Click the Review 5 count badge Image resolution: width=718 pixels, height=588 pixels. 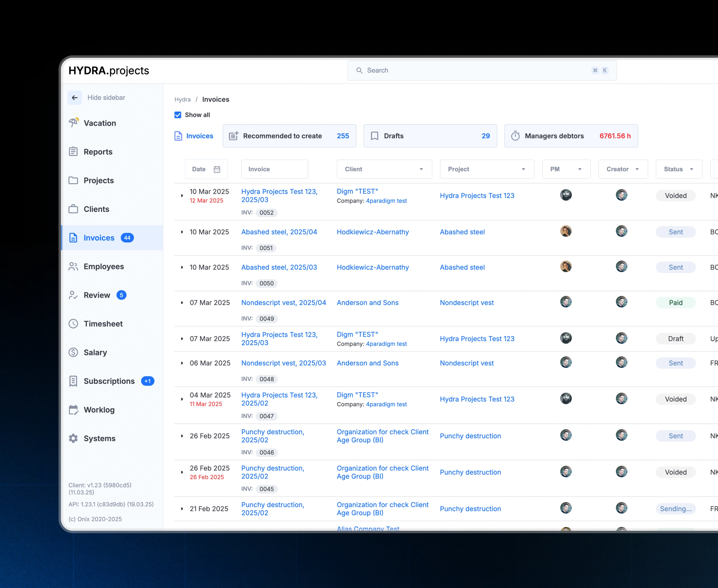click(121, 295)
